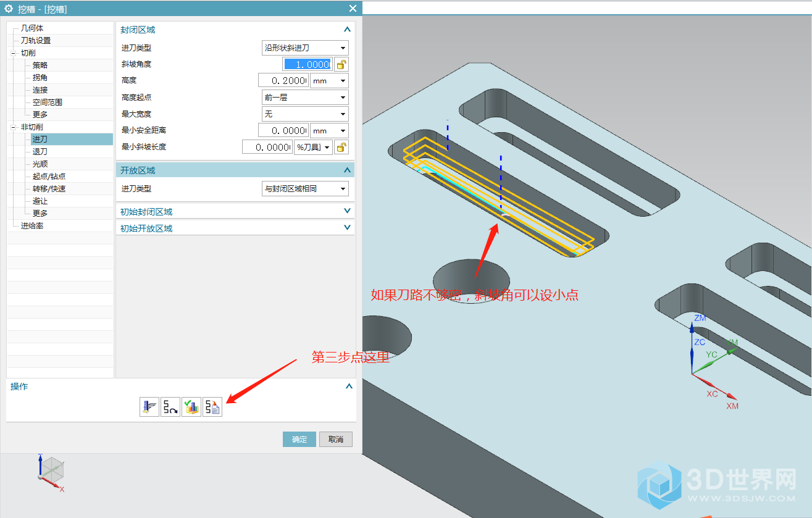Open the %刀具 unit dropdown
This screenshot has height=518, width=812.
[x=314, y=147]
